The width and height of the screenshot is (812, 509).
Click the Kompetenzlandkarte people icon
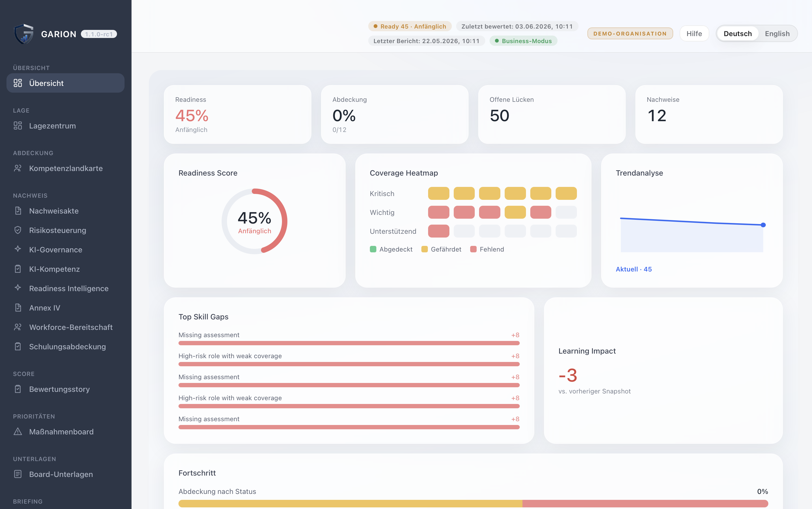(18, 168)
